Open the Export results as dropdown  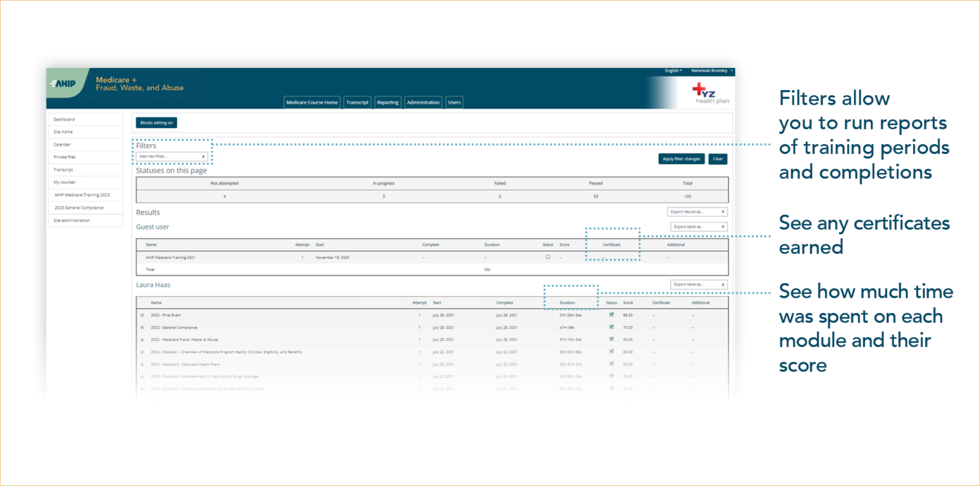697,212
